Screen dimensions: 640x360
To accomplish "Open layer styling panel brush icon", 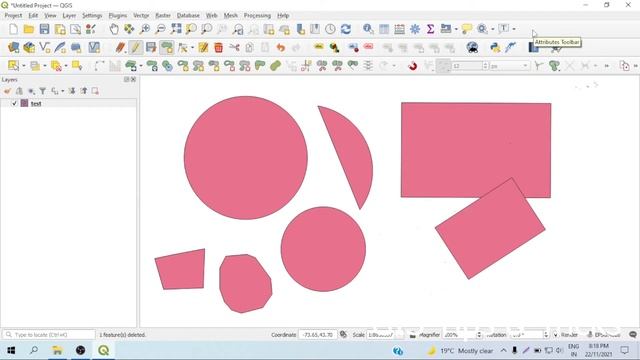I will tap(7, 91).
